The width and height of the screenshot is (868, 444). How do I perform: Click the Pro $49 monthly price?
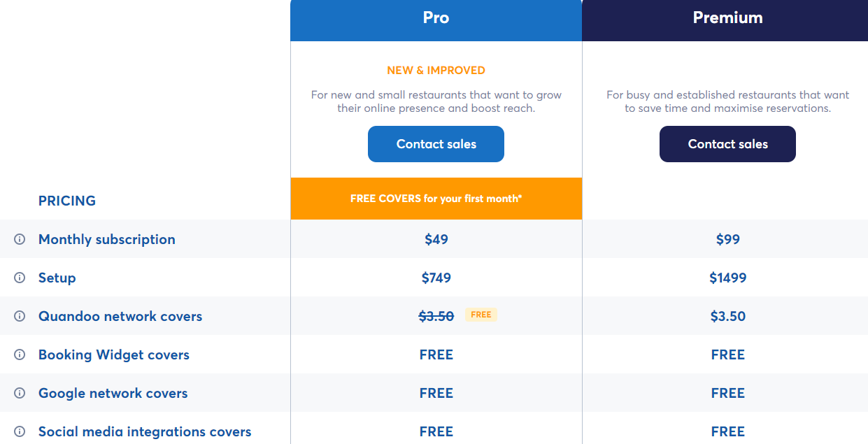tap(436, 239)
